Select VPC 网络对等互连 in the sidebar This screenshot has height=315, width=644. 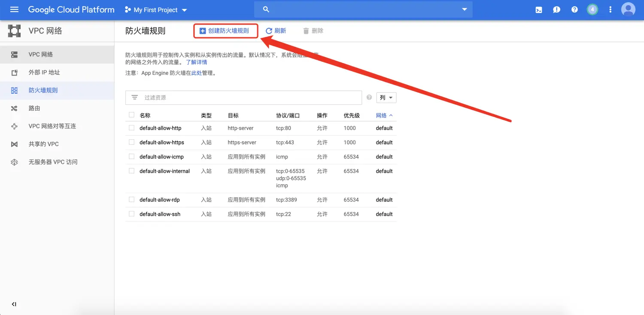pos(57,126)
